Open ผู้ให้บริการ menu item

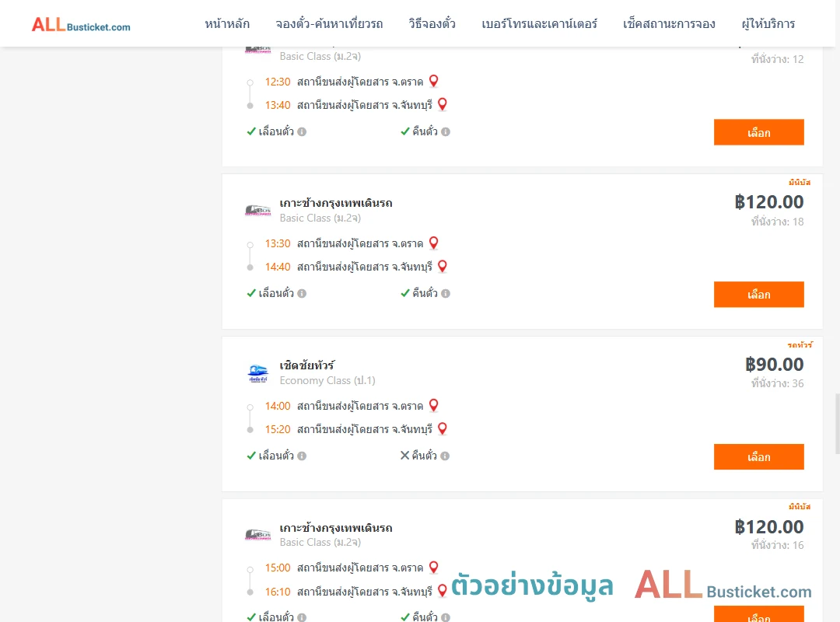(x=768, y=23)
